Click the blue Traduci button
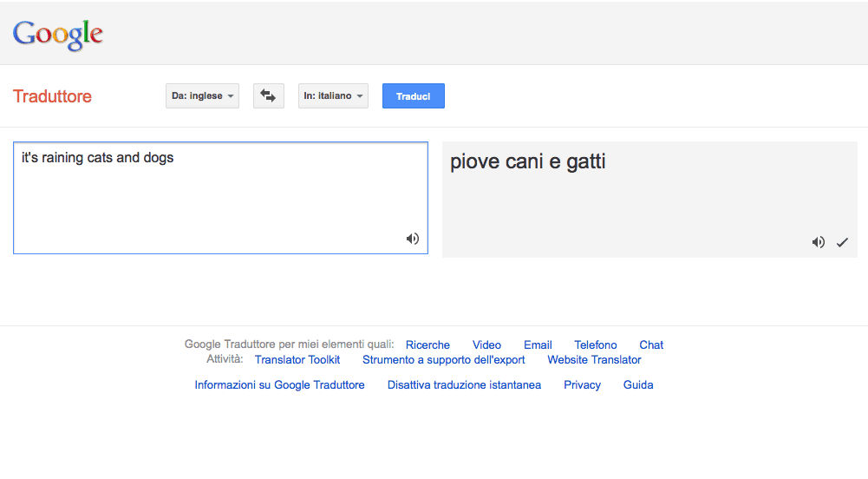 click(x=413, y=95)
